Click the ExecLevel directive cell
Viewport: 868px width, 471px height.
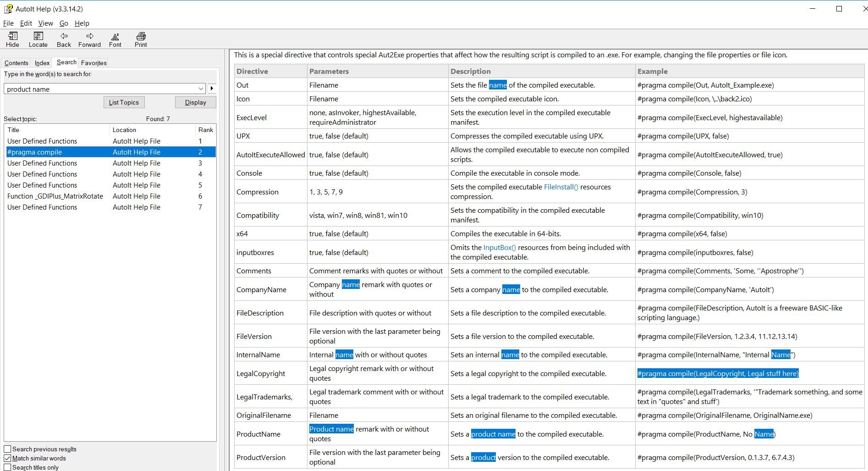(x=270, y=117)
